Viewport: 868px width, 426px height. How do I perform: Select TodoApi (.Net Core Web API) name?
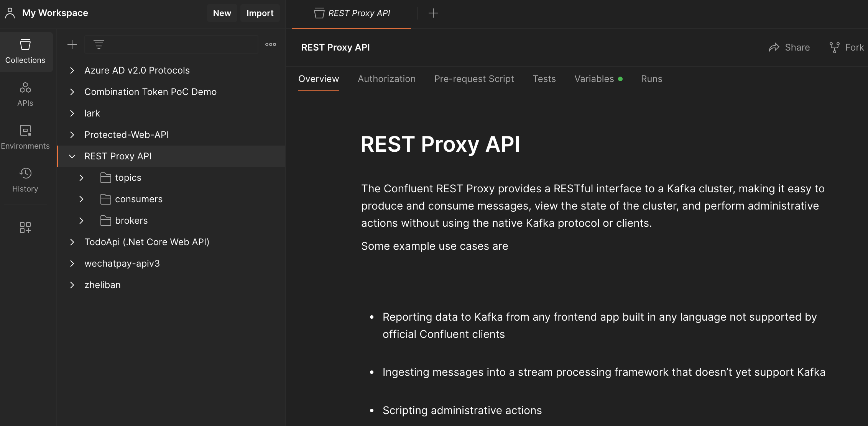click(x=147, y=242)
